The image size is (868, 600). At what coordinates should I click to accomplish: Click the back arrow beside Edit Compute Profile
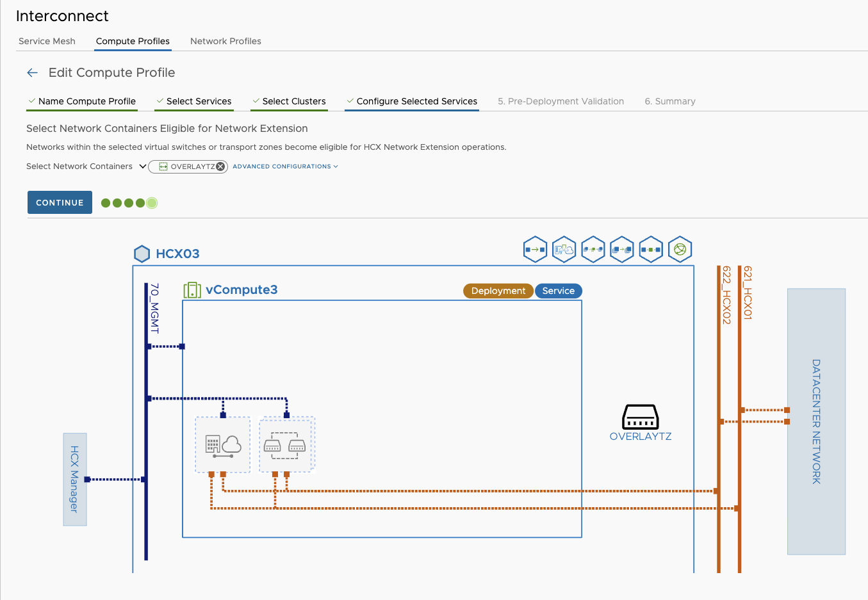[32, 73]
